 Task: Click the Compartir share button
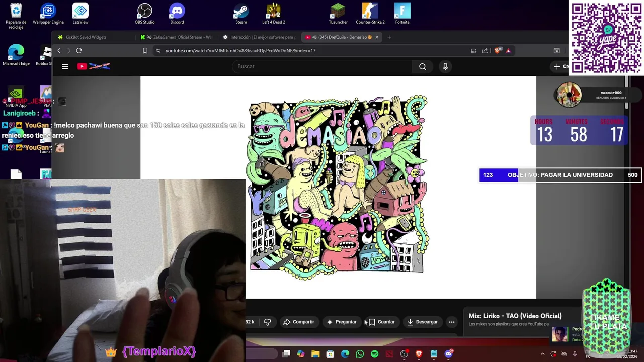point(298,322)
